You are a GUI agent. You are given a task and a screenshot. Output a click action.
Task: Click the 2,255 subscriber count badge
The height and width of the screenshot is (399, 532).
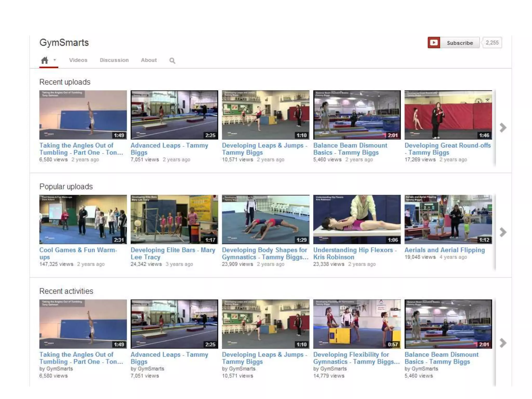click(x=492, y=43)
